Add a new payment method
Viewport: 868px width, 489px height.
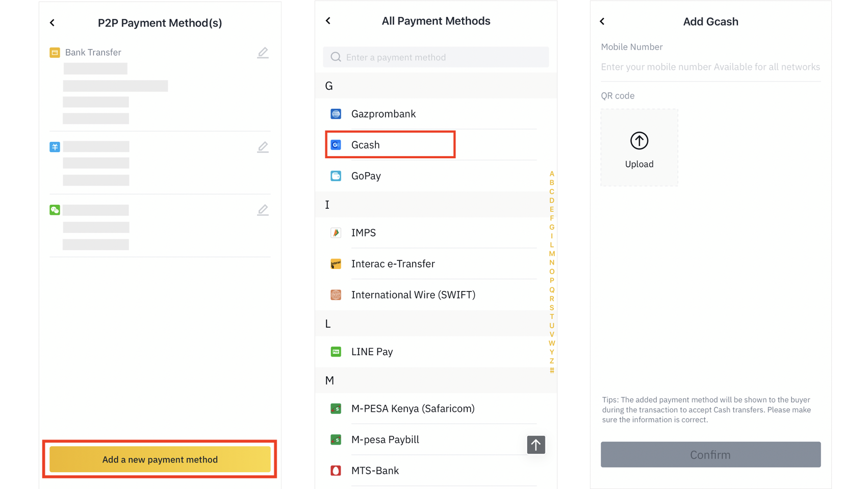tap(160, 459)
